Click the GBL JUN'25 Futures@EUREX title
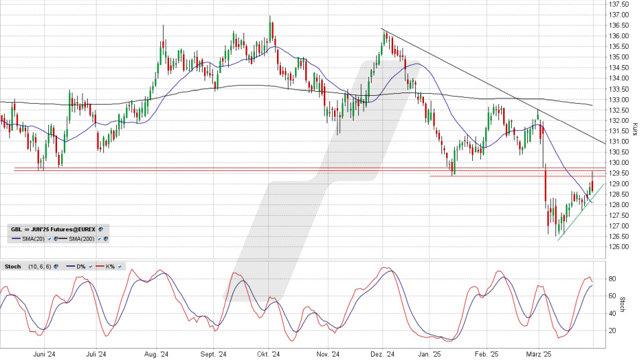644x362 pixels. (x=53, y=229)
